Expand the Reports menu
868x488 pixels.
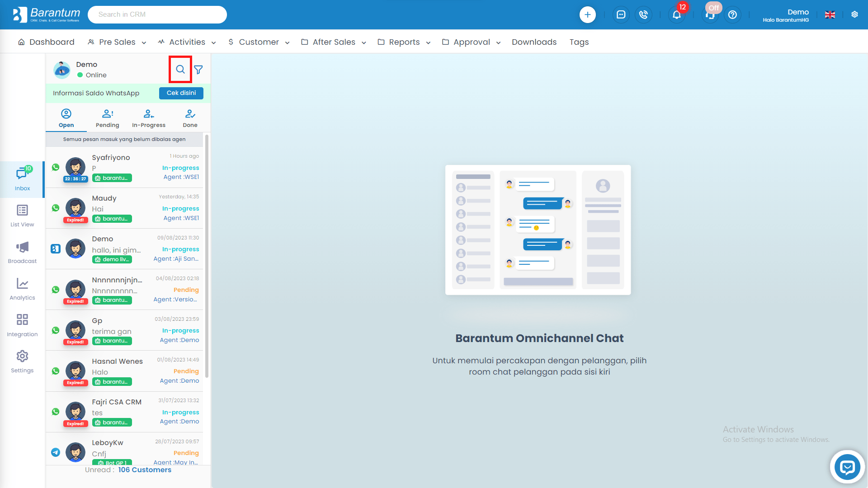(x=404, y=42)
